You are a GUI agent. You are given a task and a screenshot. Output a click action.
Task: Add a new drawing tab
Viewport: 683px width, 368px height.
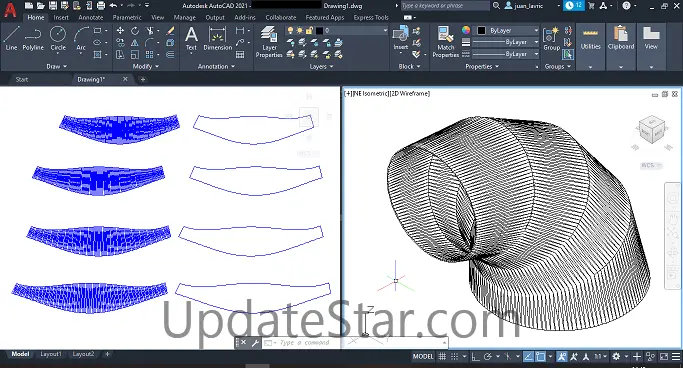point(142,79)
